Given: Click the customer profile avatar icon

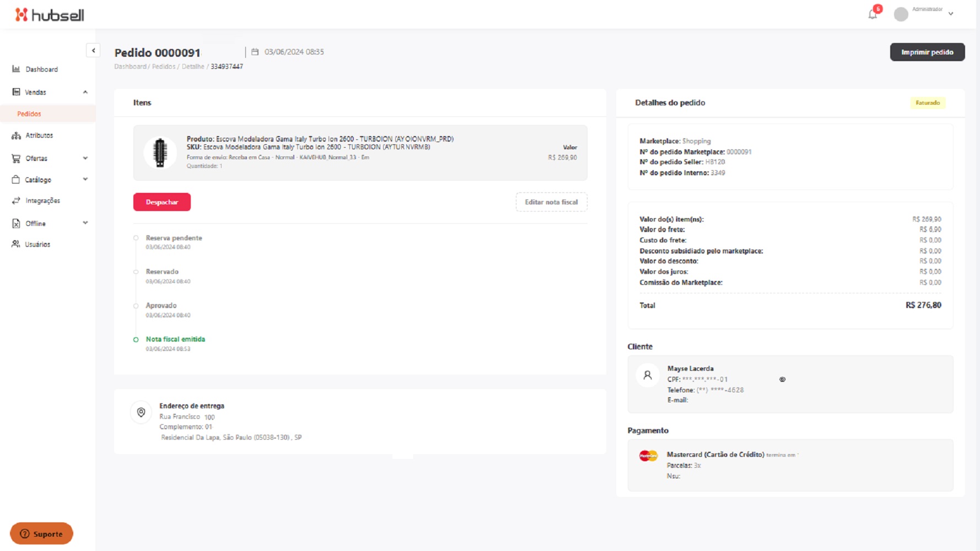Looking at the screenshot, I should (x=648, y=375).
